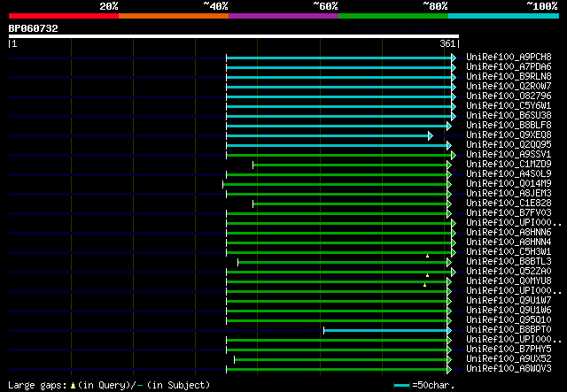The width and height of the screenshot is (567, 392).
Task: Select the UniRef100_A9UX52 label
Action: [509, 358]
